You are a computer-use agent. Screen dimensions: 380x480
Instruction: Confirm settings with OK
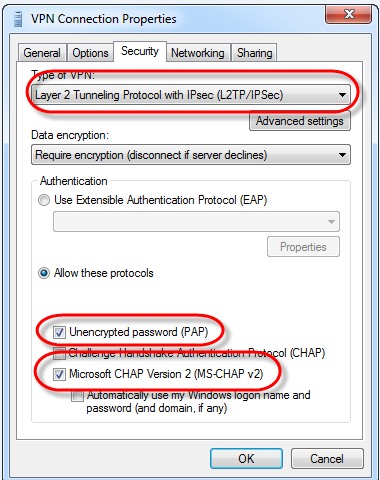point(246,459)
